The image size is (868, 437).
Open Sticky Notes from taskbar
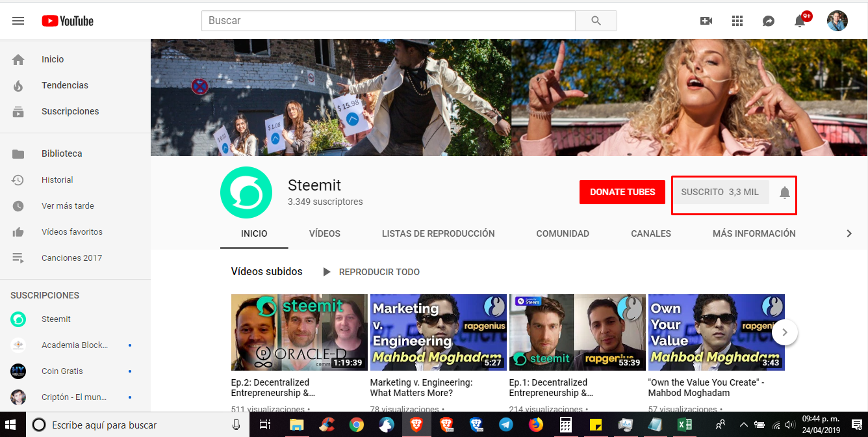tap(595, 425)
